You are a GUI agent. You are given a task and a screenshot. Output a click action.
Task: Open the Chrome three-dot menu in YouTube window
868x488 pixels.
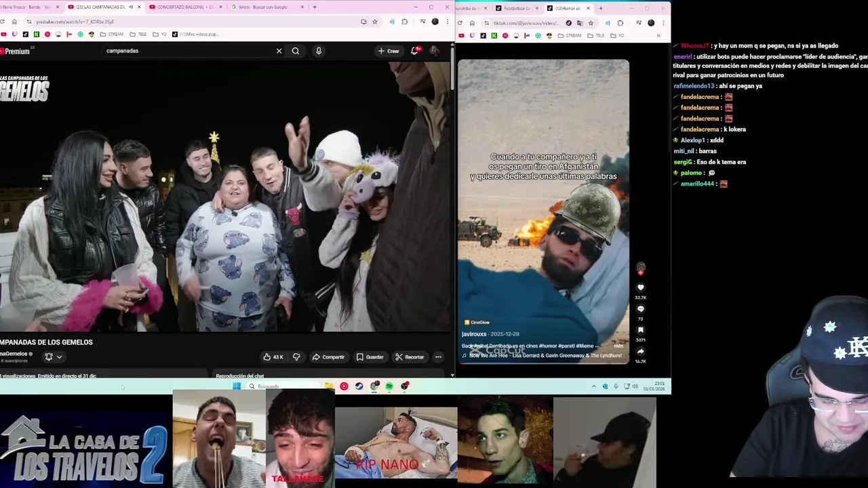click(447, 22)
